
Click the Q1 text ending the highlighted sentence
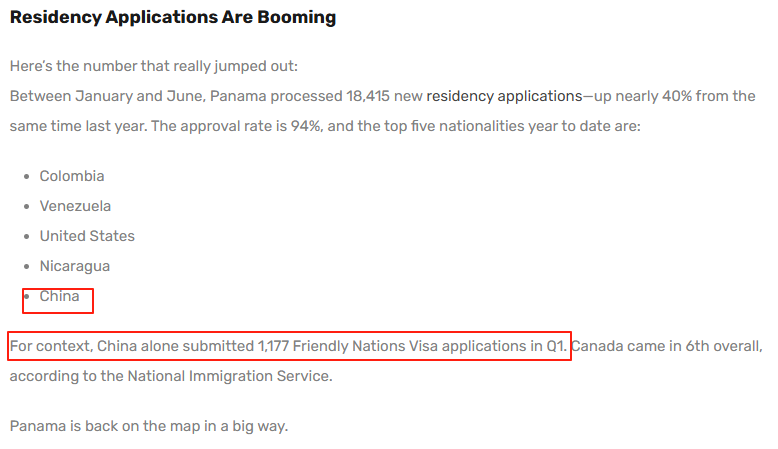(x=556, y=346)
